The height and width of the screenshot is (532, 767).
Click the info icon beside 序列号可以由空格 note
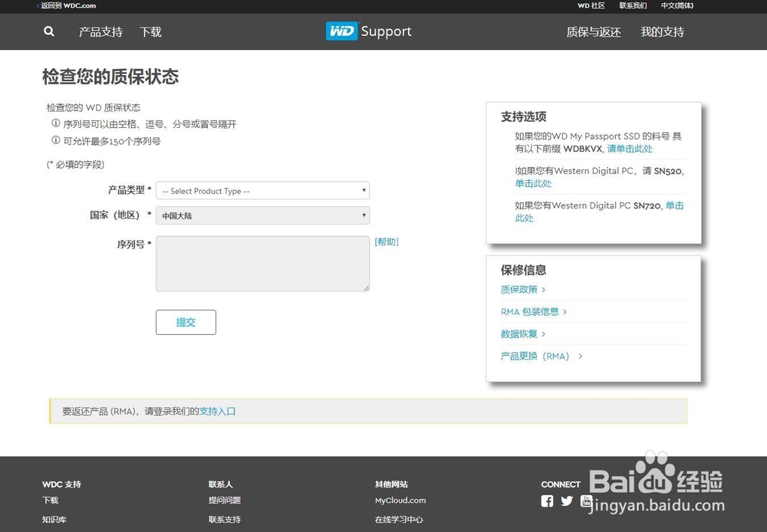[x=56, y=123]
